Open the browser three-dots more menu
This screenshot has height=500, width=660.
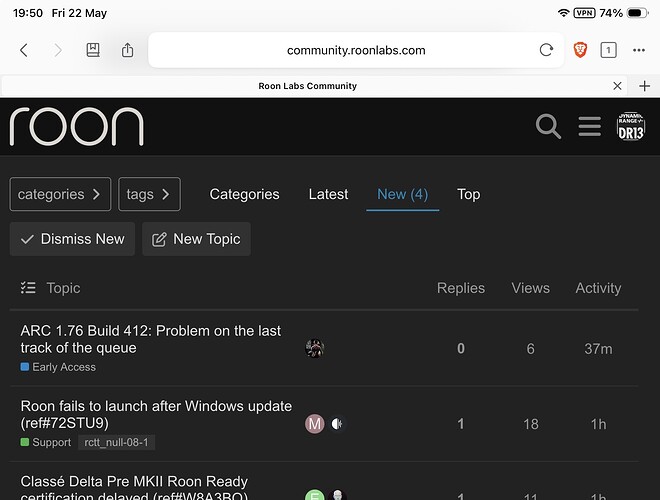(x=639, y=50)
